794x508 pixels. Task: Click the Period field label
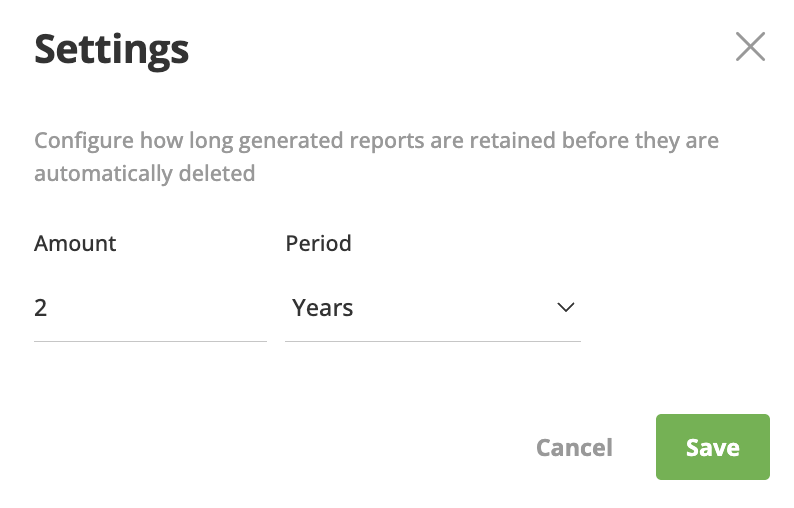[x=318, y=244]
